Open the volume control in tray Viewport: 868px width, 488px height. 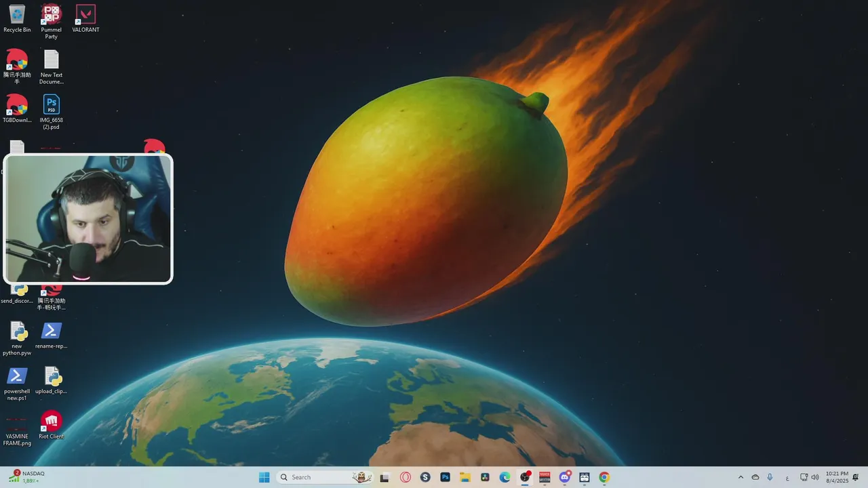[x=814, y=477]
